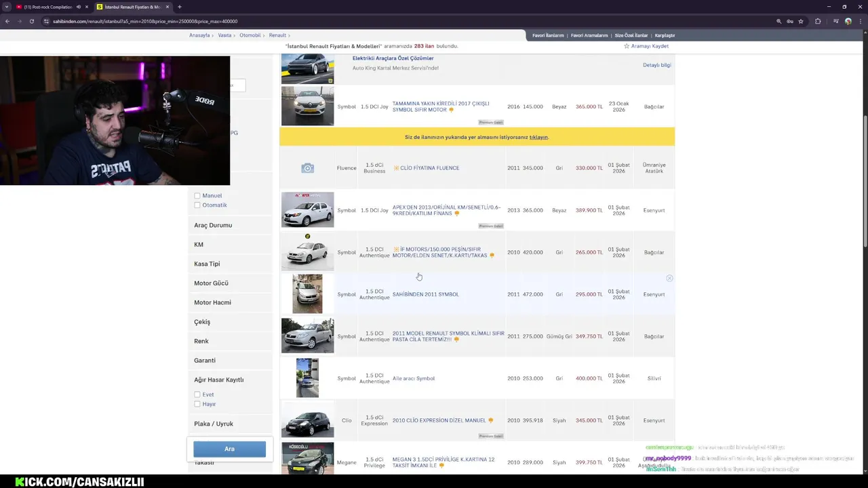Expand the KM filter section

coord(199,245)
